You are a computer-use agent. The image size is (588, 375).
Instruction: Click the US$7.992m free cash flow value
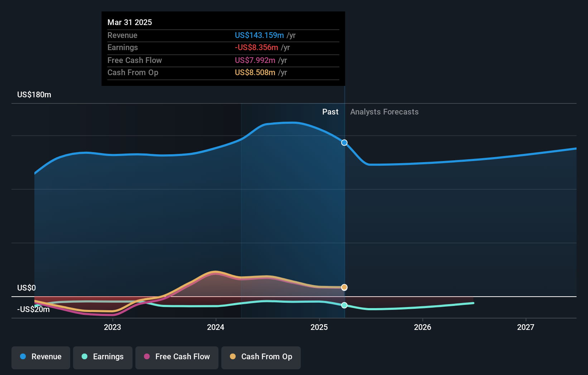(x=255, y=60)
